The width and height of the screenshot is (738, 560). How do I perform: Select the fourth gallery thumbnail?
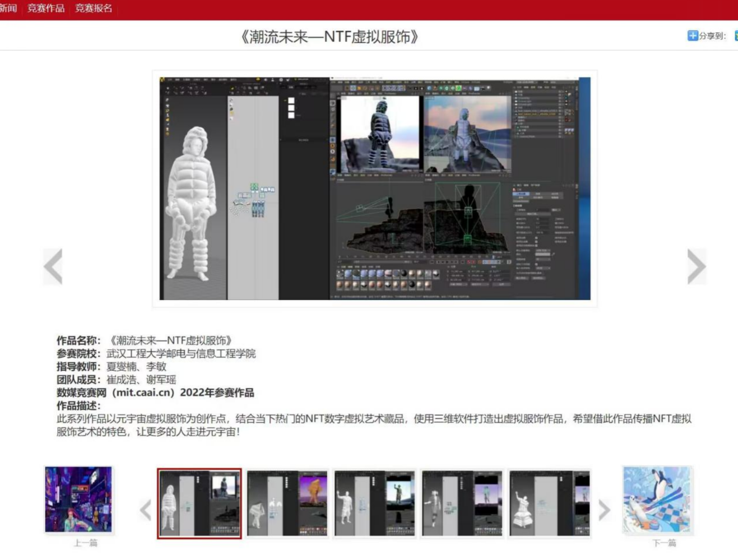(462, 503)
